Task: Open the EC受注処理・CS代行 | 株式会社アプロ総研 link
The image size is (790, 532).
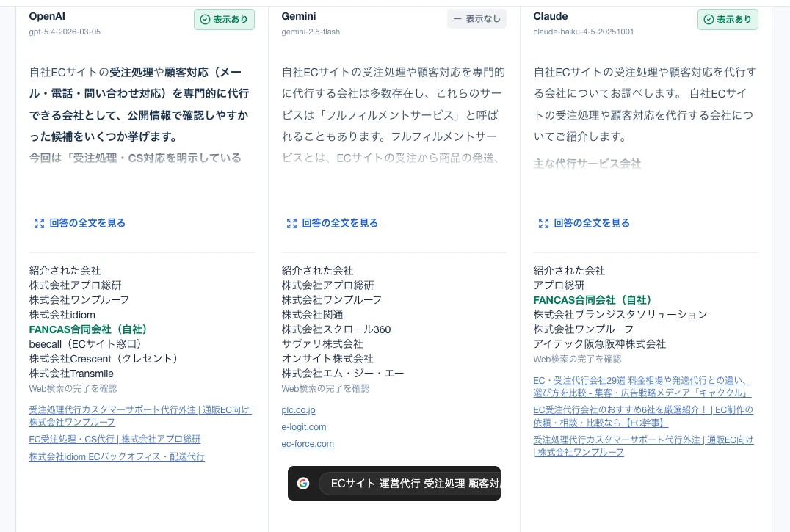Action: pyautogui.click(x=115, y=440)
